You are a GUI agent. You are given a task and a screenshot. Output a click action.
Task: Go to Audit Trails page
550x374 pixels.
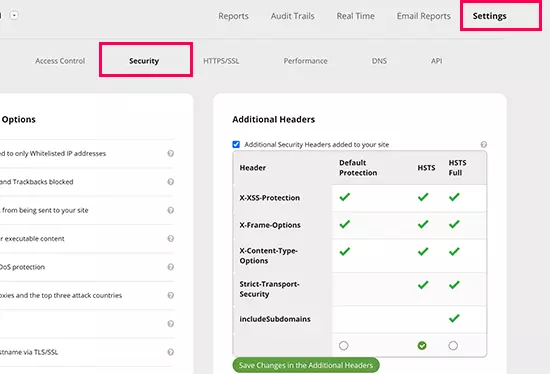pos(292,16)
